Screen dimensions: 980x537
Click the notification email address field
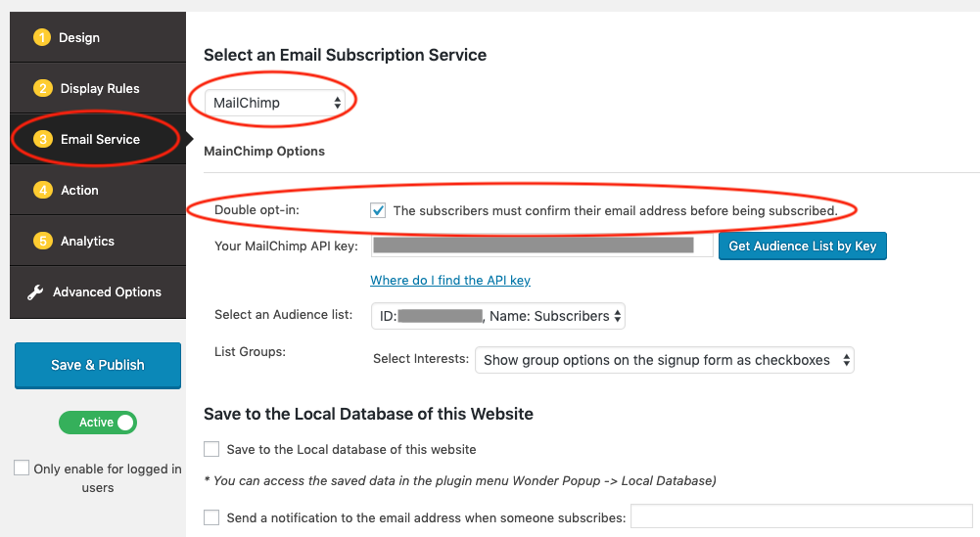tap(801, 516)
